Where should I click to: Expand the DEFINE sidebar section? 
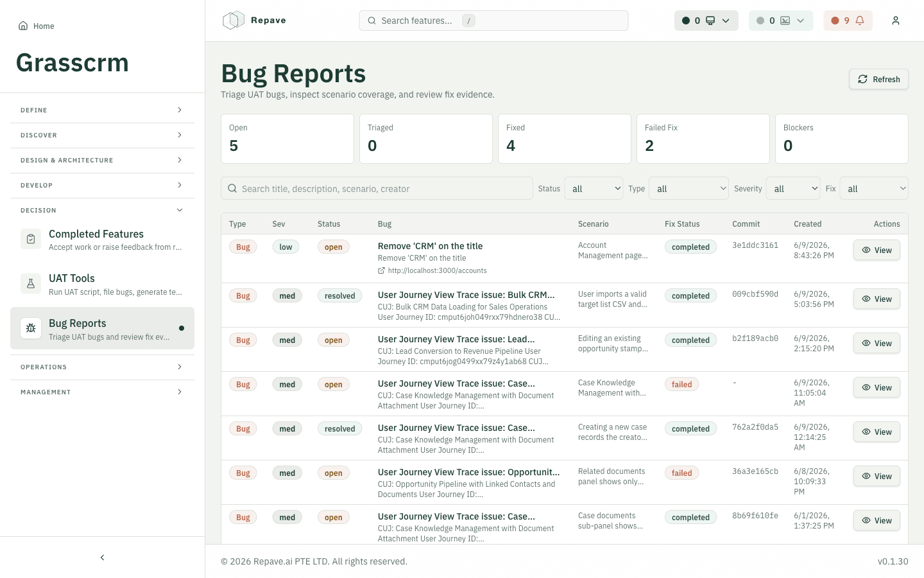click(102, 110)
